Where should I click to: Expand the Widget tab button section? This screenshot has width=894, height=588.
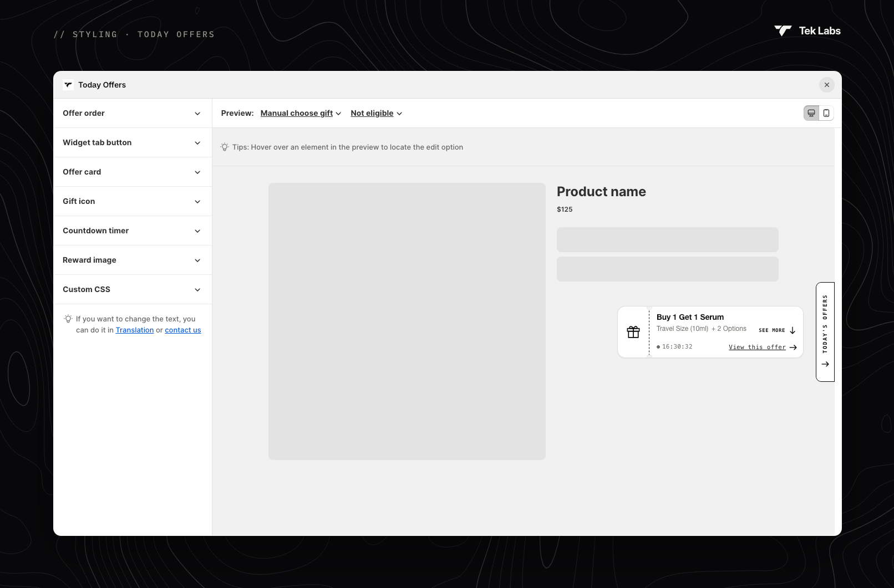tap(133, 142)
